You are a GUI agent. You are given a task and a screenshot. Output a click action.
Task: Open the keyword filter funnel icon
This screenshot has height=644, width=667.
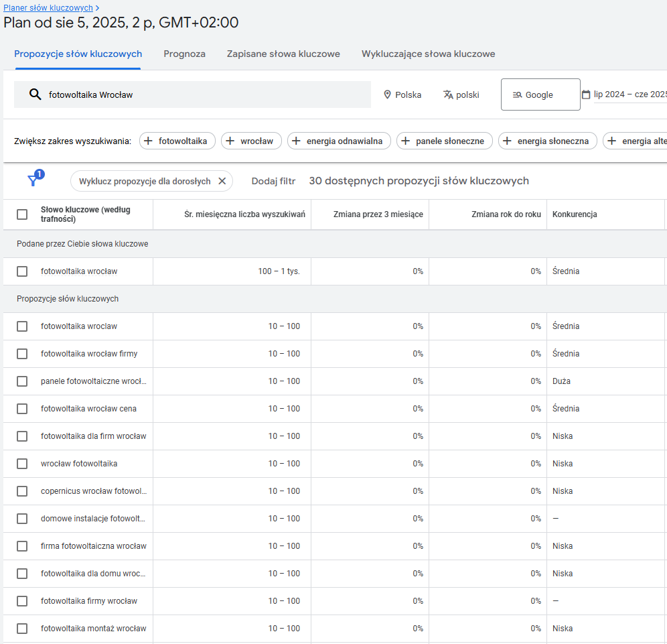(33, 180)
